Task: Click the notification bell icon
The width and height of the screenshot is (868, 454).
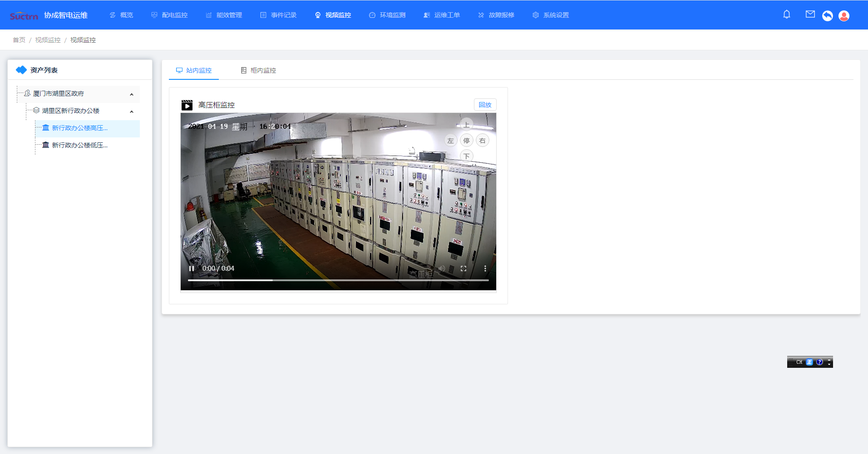Action: [x=787, y=15]
